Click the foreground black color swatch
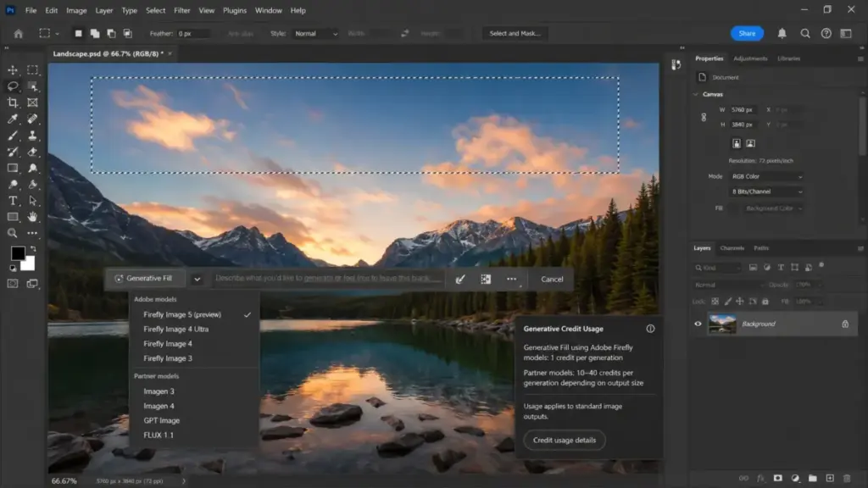The image size is (868, 488). coord(18,253)
